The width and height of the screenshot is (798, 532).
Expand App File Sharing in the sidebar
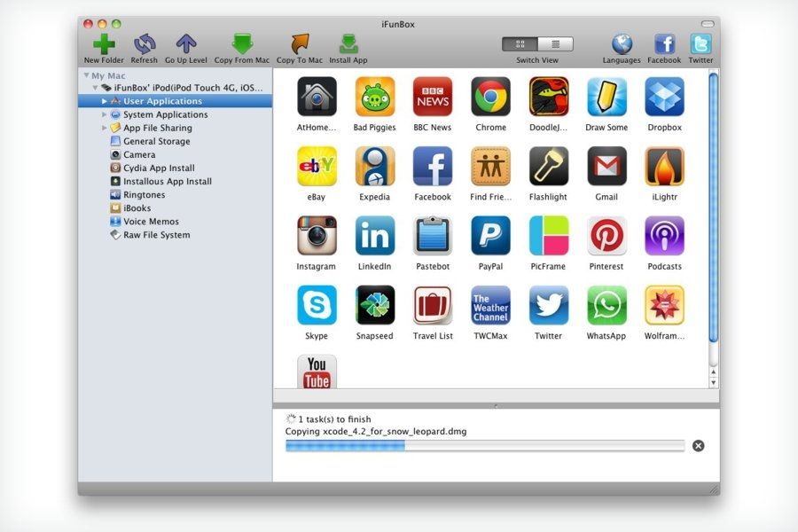[105, 127]
